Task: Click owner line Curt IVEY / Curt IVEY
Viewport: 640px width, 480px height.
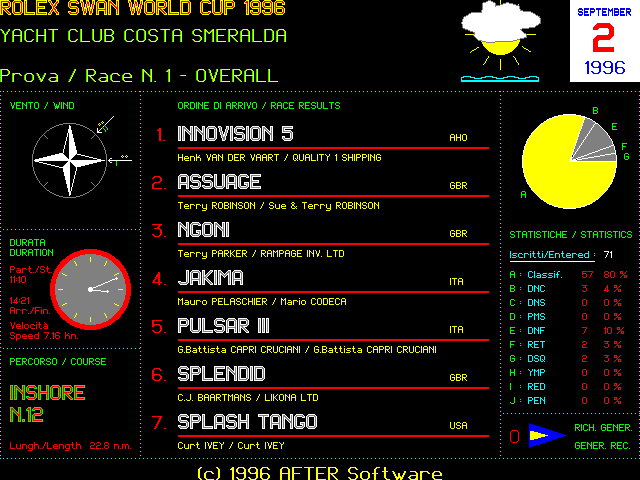Action: (231, 446)
